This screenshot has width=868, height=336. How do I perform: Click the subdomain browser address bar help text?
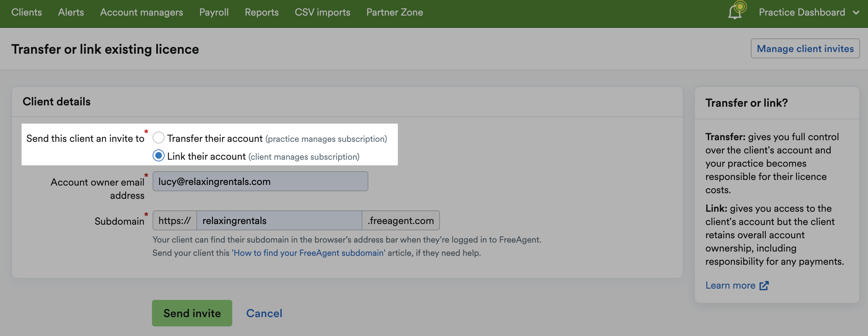[x=347, y=240]
